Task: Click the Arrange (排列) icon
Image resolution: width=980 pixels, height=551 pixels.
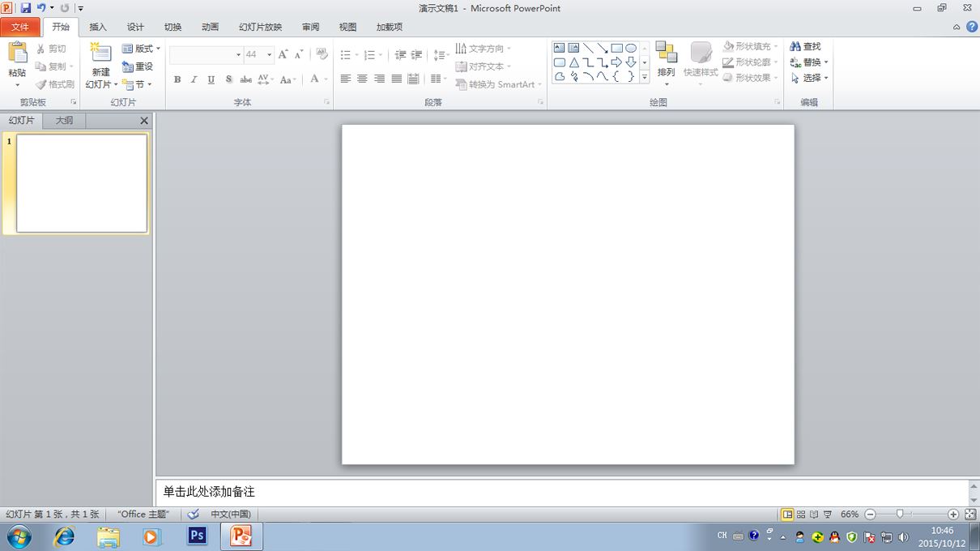Action: (667, 53)
